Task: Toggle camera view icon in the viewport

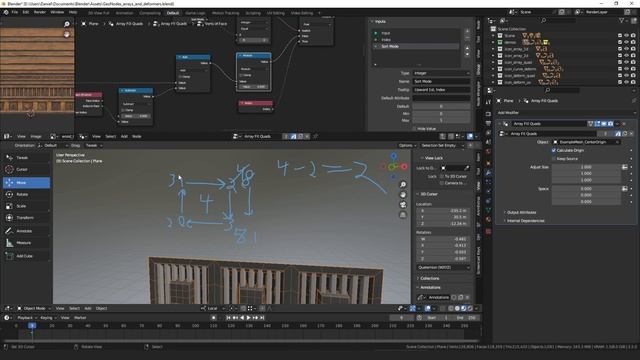Action: pos(403,204)
